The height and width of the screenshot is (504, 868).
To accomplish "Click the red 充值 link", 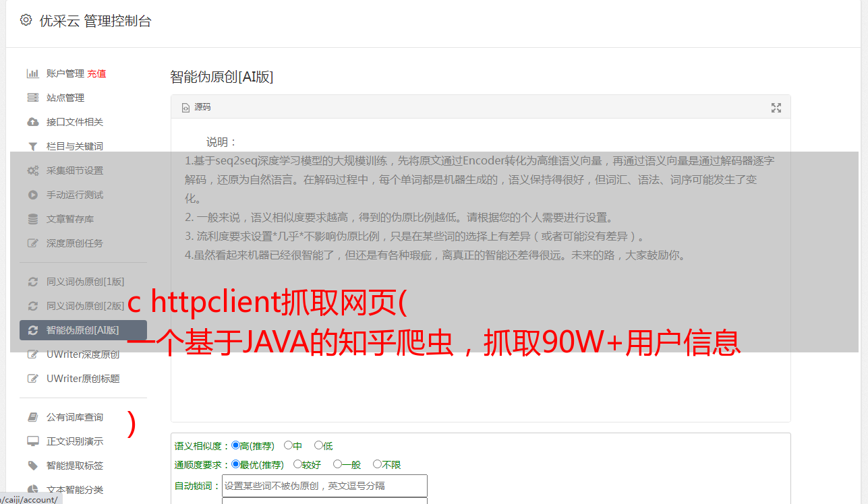I will tap(96, 73).
